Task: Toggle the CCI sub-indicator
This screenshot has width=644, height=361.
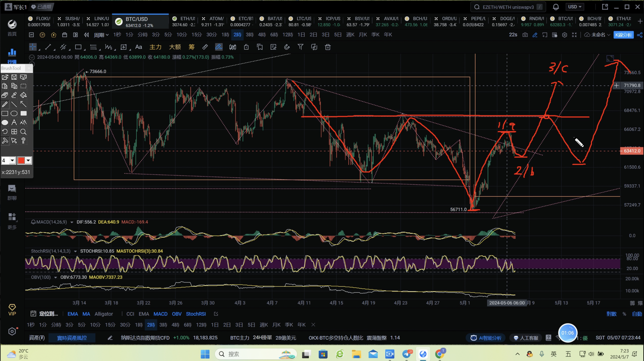Action: click(x=130, y=314)
